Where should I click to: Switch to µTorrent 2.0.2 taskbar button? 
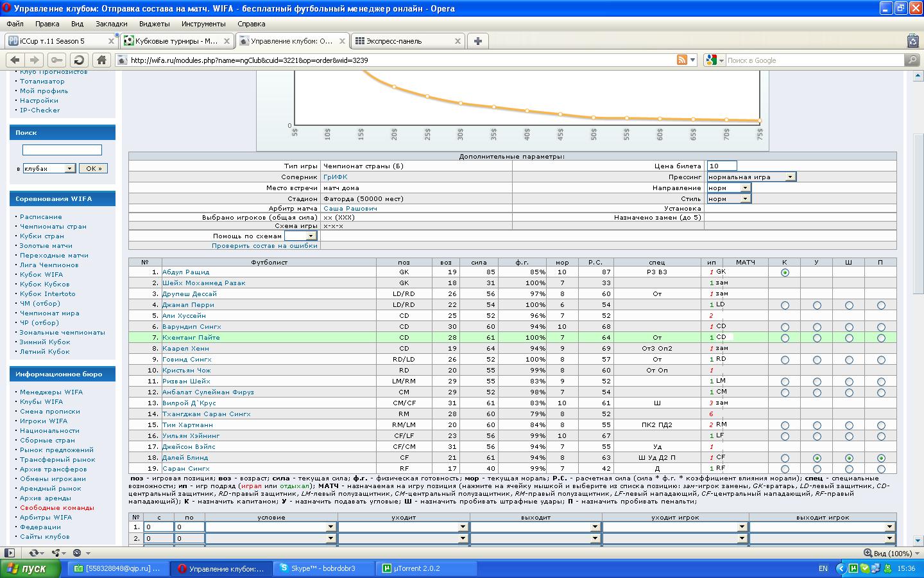427,568
